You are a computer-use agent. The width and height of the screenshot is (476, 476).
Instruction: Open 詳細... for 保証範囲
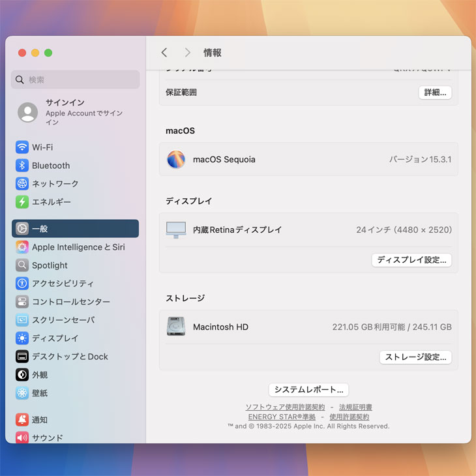click(435, 93)
